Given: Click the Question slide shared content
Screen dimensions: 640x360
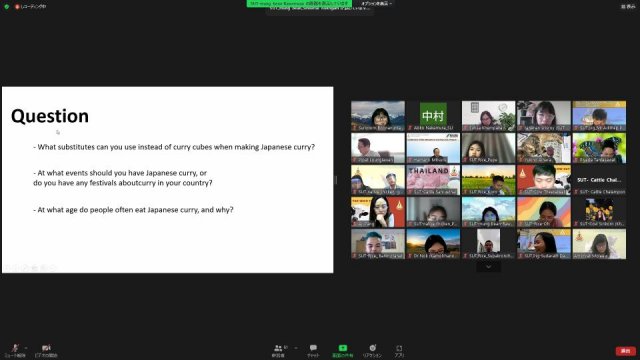Looking at the screenshot, I should point(167,180).
